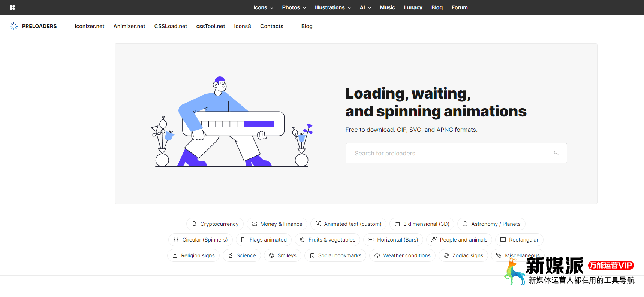Click the loading bar illustration
644x297 pixels.
click(x=232, y=122)
